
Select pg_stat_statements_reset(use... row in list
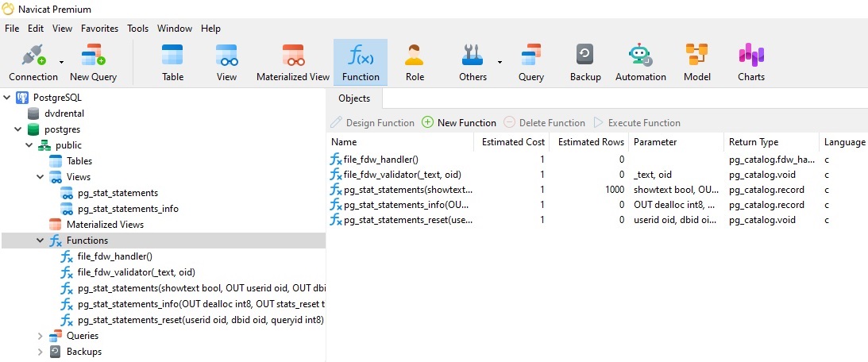[597, 220]
